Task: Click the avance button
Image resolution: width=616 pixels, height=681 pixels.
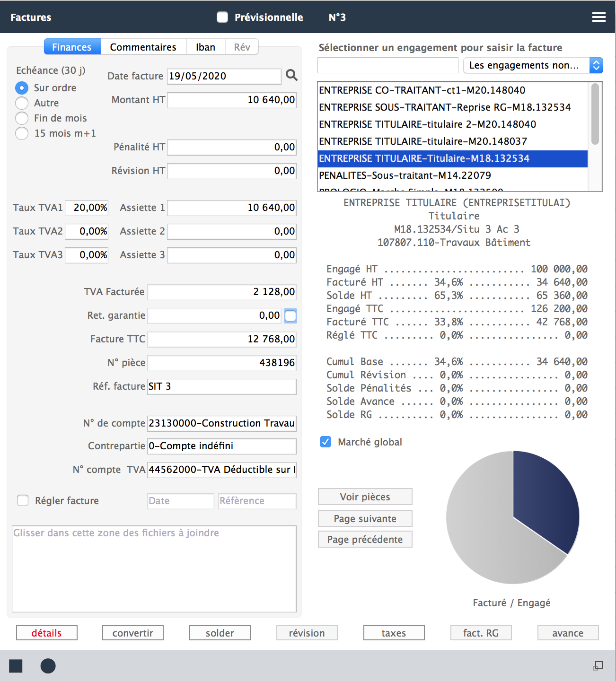Action: [568, 633]
